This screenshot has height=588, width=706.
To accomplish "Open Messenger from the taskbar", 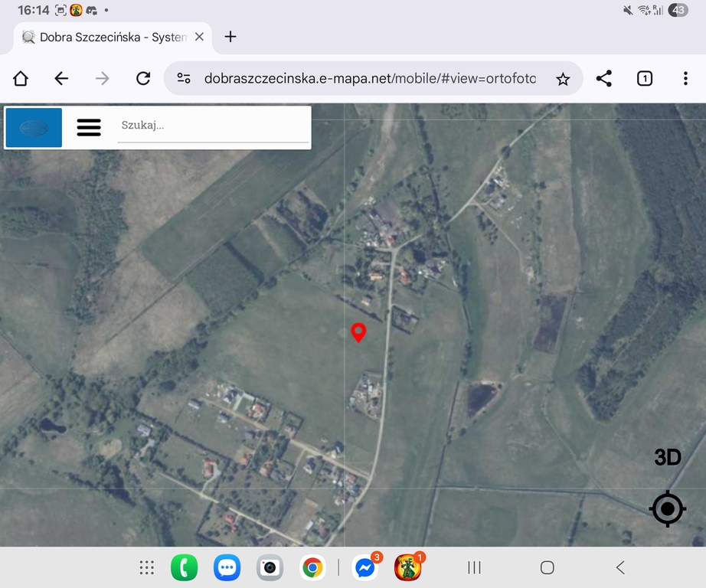I will pos(366,567).
